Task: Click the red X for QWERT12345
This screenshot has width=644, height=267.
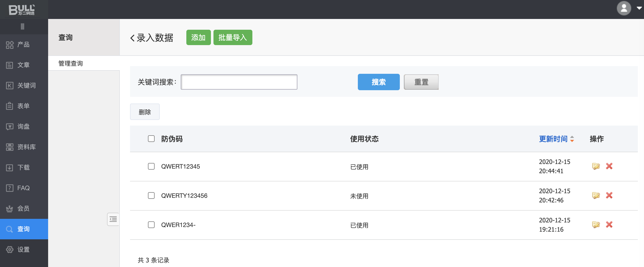Action: 609,166
